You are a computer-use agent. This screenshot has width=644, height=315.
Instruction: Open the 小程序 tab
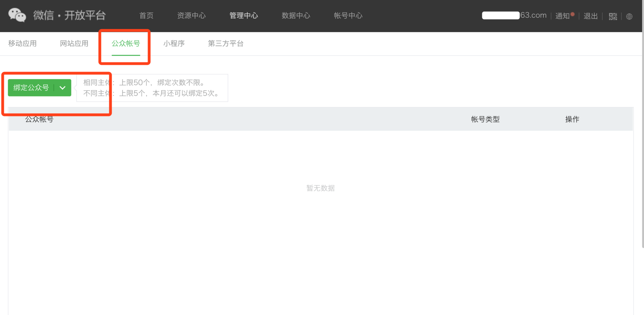[x=174, y=44]
